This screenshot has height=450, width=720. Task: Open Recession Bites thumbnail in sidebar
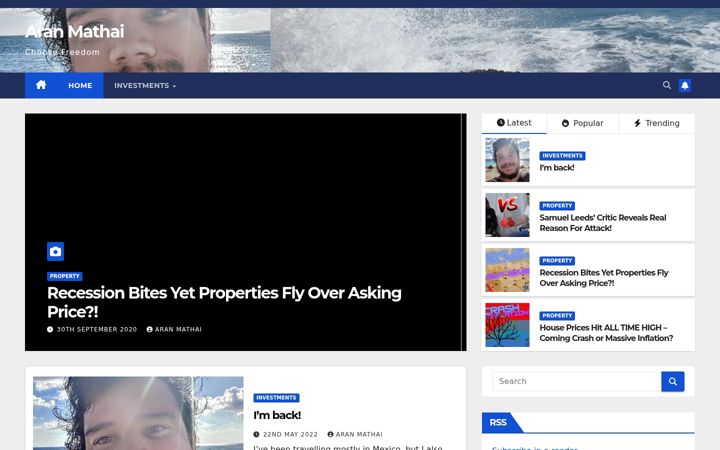[507, 270]
